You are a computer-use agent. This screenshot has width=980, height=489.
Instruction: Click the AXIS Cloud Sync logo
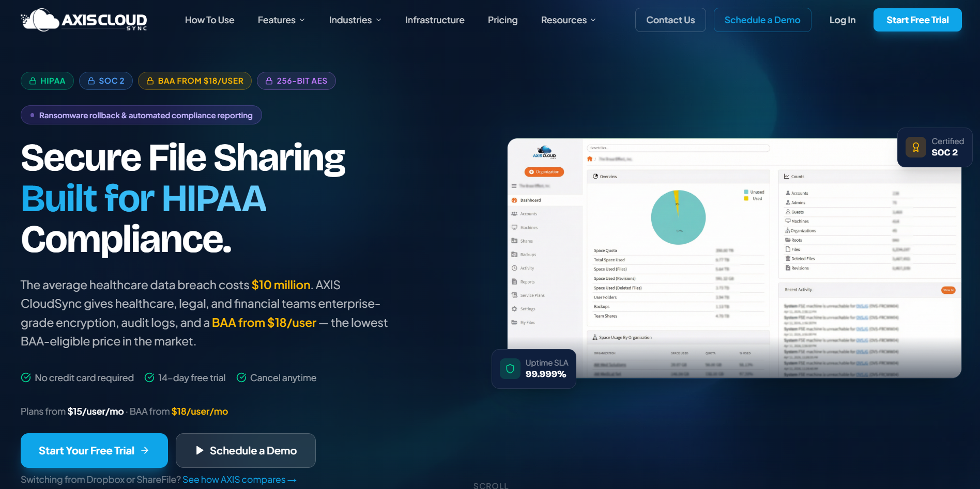click(x=84, y=20)
